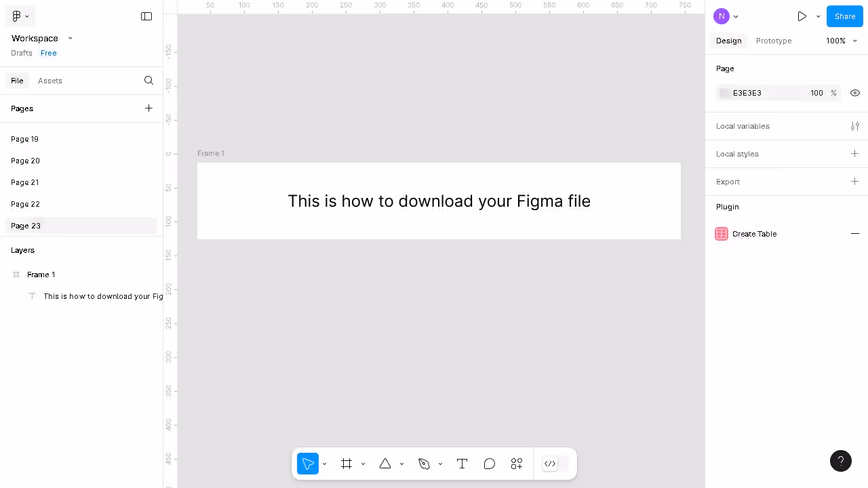Screen dimensions: 868x488
Task: Toggle Dev Mode code icon
Action: click(550, 464)
